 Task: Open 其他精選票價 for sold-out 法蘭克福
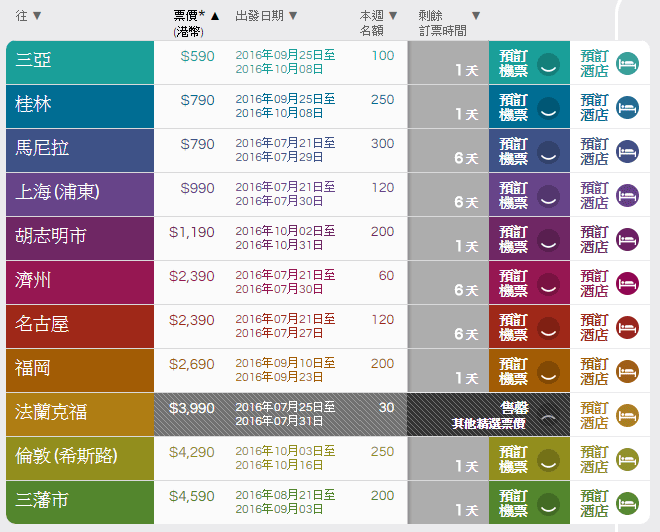488,423
